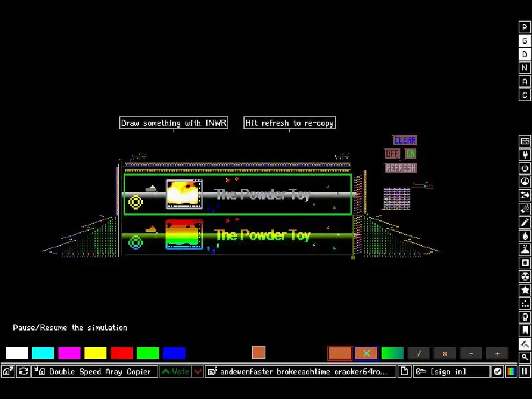Viewport: 532px width, 399px height.
Task: Open the Tools menu (bulb icon)
Action: tap(525, 317)
